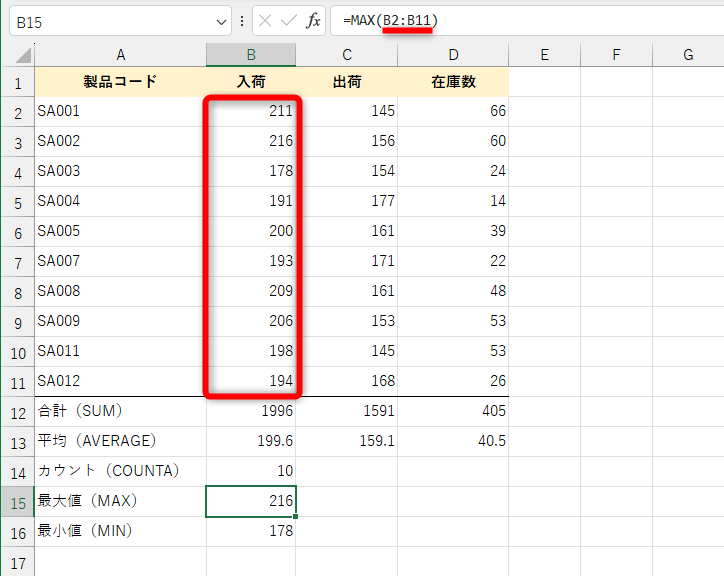Select cell SA003
Screen dimensions: 724x576
pos(121,171)
